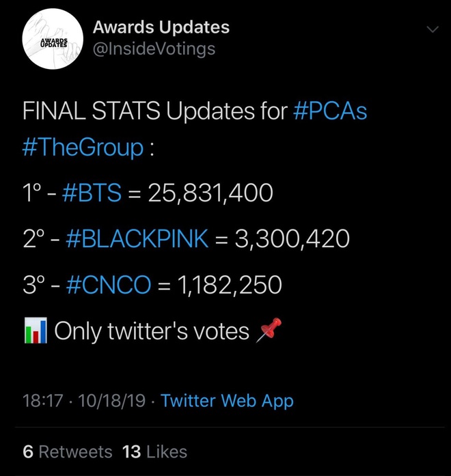Open the Awards Updates profile picture

click(x=53, y=39)
